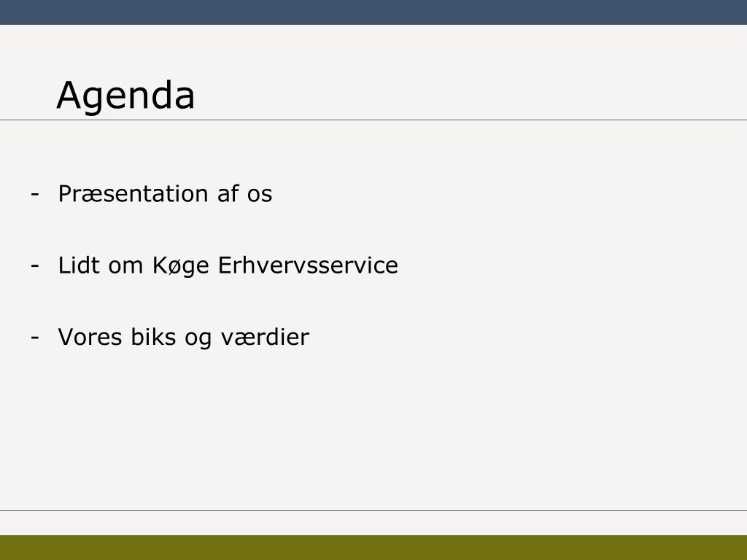Select the bullet line starting with "Lidt om"
The image size is (747, 560).
click(x=228, y=266)
